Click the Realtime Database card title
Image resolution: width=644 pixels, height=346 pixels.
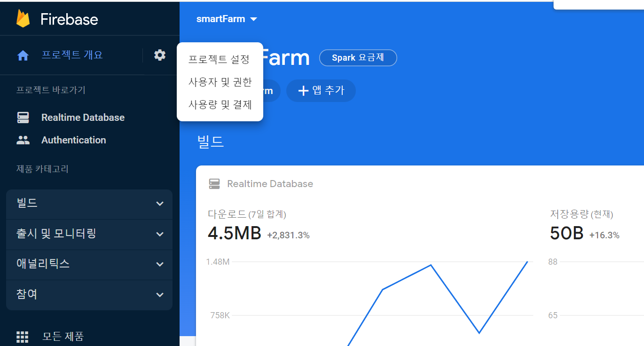270,184
